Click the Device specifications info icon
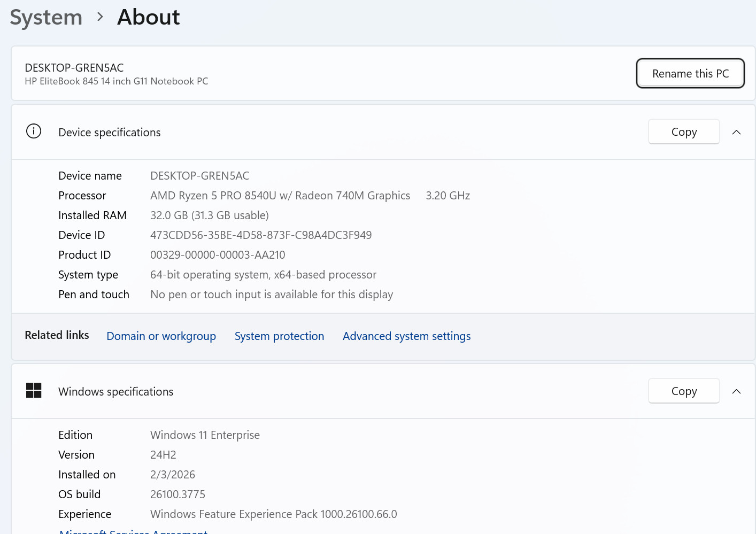 tap(34, 131)
